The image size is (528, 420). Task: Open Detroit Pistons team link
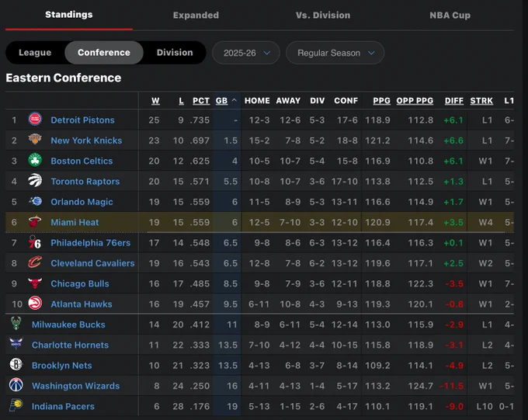point(82,120)
